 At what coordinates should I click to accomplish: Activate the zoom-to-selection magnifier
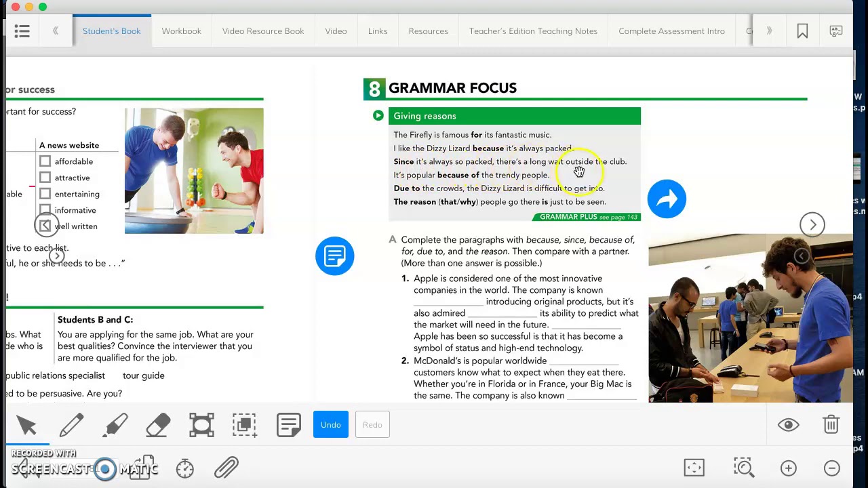click(744, 468)
